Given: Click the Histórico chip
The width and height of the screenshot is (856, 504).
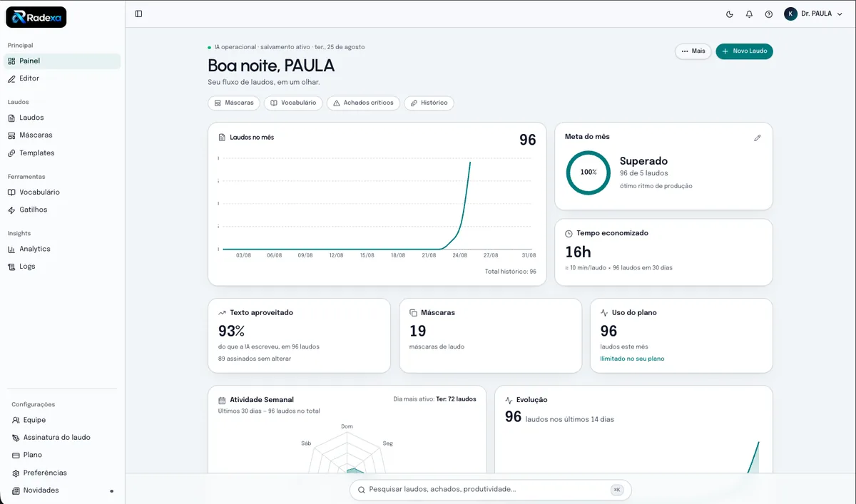Looking at the screenshot, I should tap(429, 103).
